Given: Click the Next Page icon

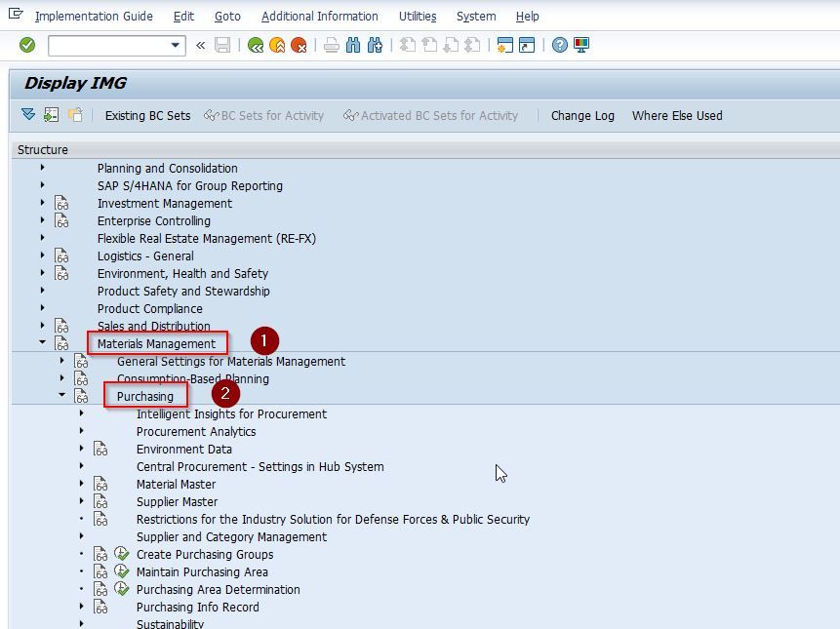Looking at the screenshot, I should [451, 45].
